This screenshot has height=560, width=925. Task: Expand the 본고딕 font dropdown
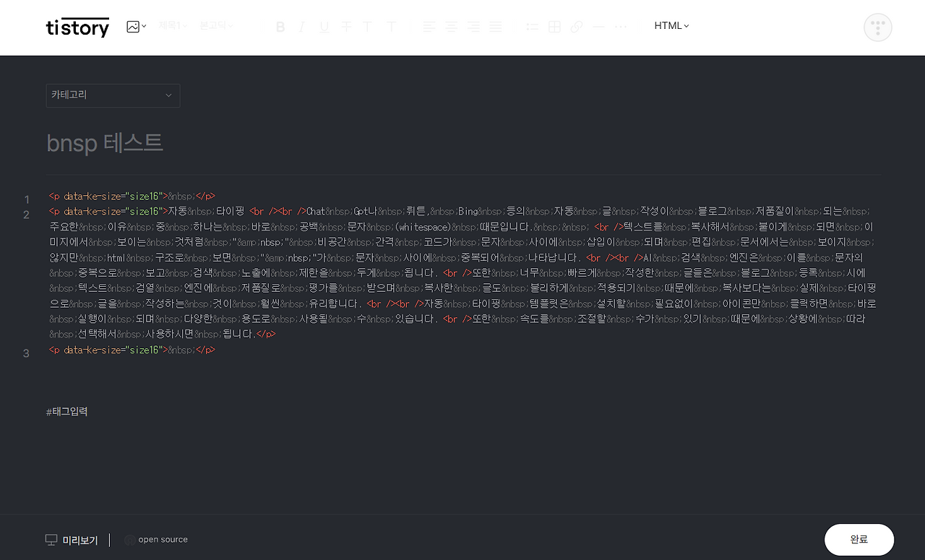coord(216,26)
